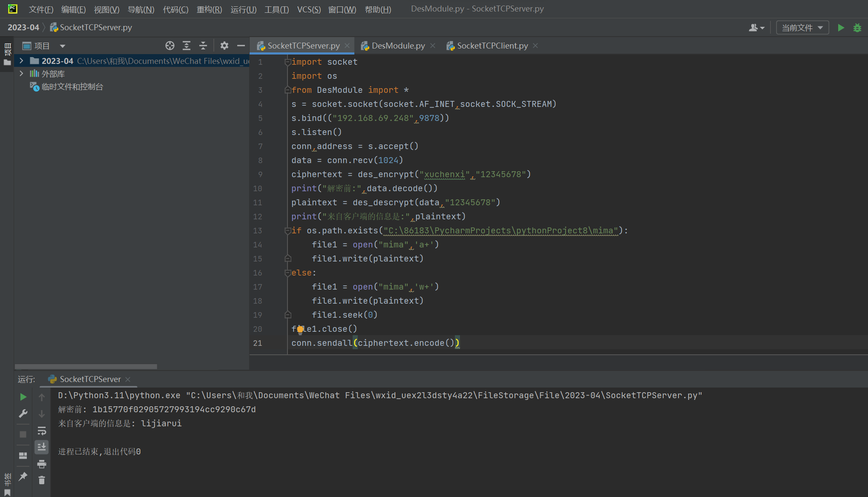Pin the run tab with the pin icon

pos(23,476)
